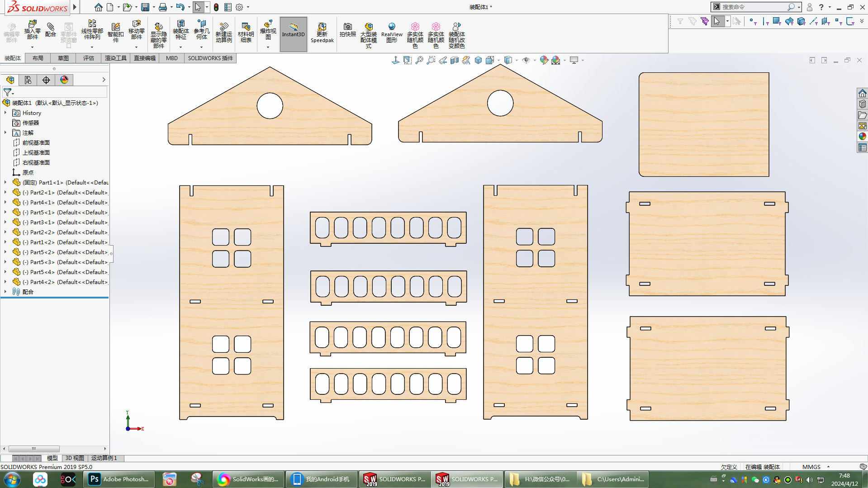Open the 运动算例 1 bottom tab
This screenshot has width=868, height=488.
pos(104,458)
